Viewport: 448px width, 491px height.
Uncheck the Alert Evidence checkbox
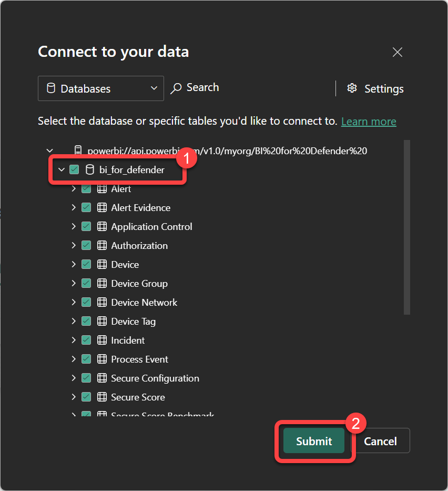click(x=86, y=207)
